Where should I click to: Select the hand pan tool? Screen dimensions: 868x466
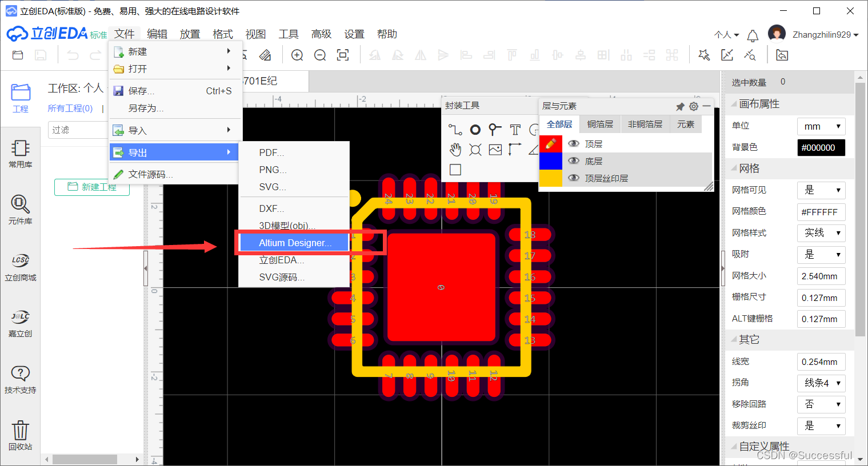[455, 150]
